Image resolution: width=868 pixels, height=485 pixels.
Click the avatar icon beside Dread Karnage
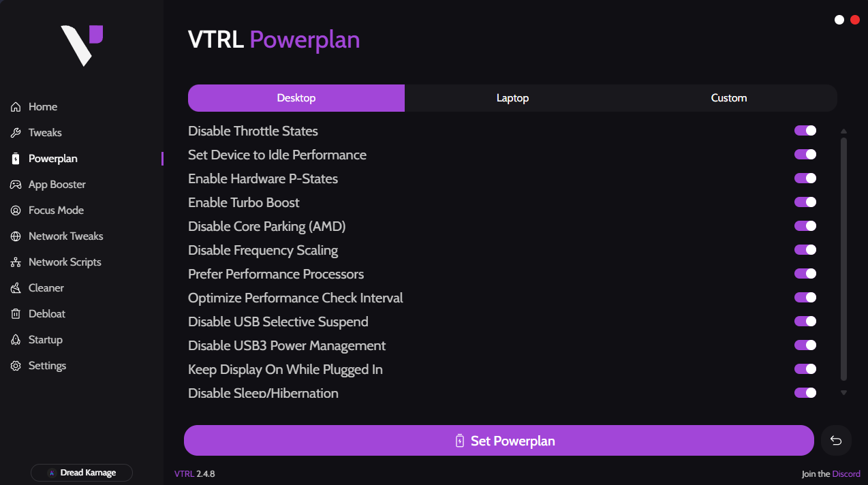tap(52, 473)
